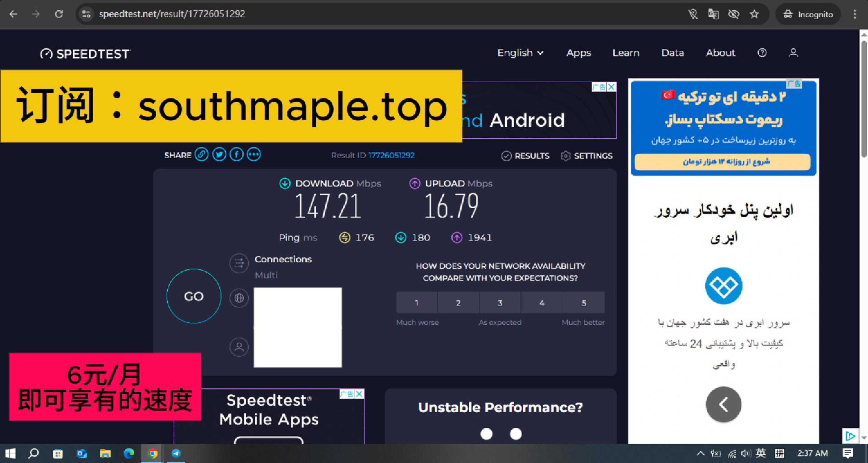This screenshot has height=463, width=868.
Task: Click the server globe icon
Action: (239, 298)
